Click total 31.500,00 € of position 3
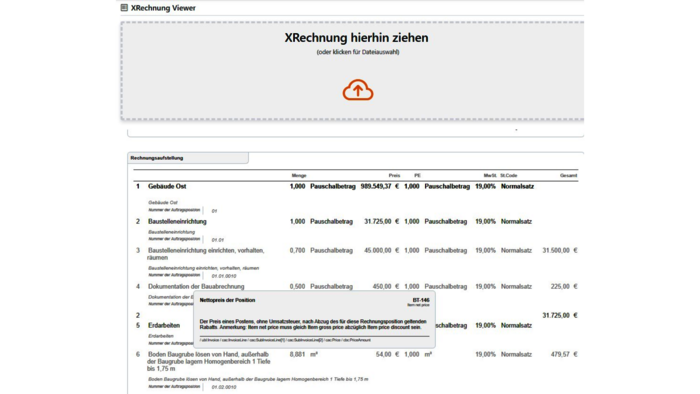700x394 pixels. [560, 250]
